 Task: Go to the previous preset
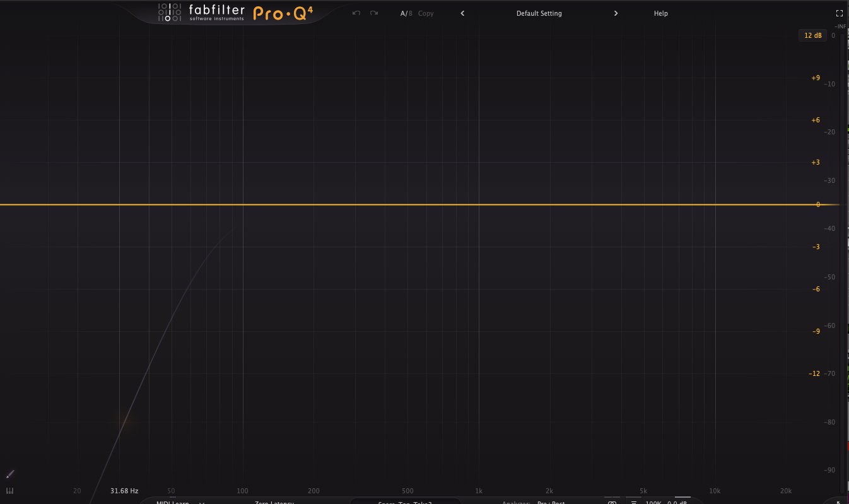(x=462, y=13)
